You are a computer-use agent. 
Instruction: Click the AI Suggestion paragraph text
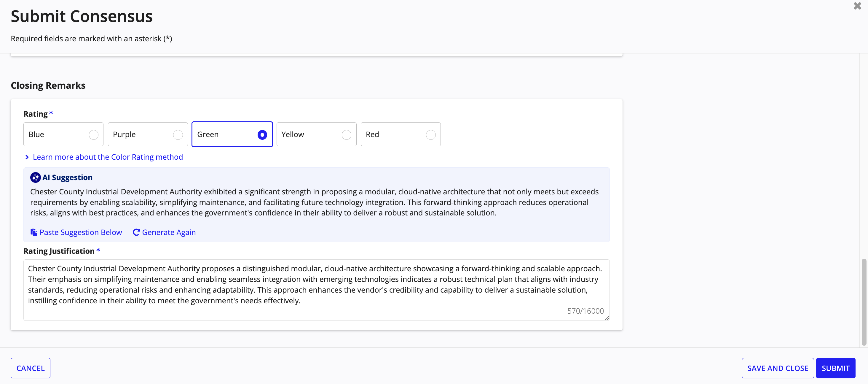pyautogui.click(x=314, y=202)
